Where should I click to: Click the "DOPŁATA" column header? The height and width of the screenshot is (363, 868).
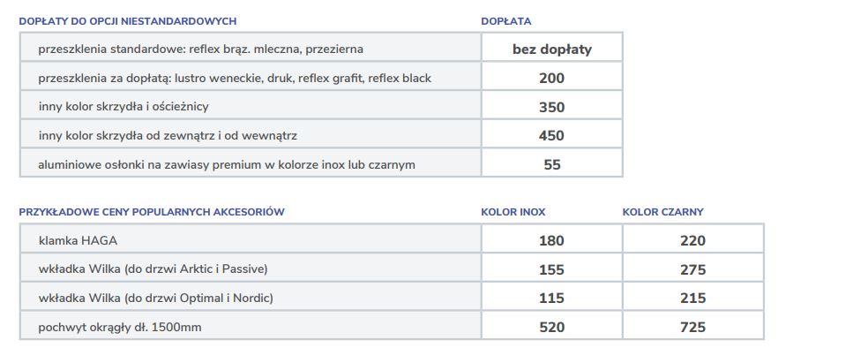tap(505, 20)
